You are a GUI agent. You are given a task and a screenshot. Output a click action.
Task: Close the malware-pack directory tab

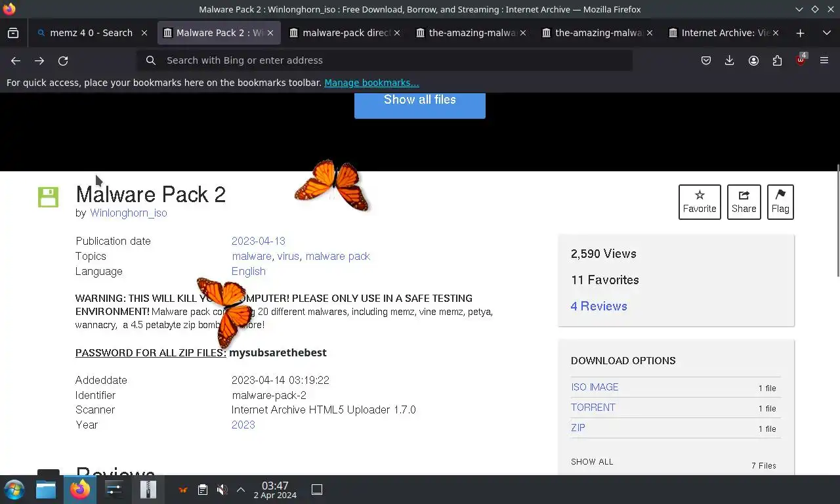[x=397, y=33]
